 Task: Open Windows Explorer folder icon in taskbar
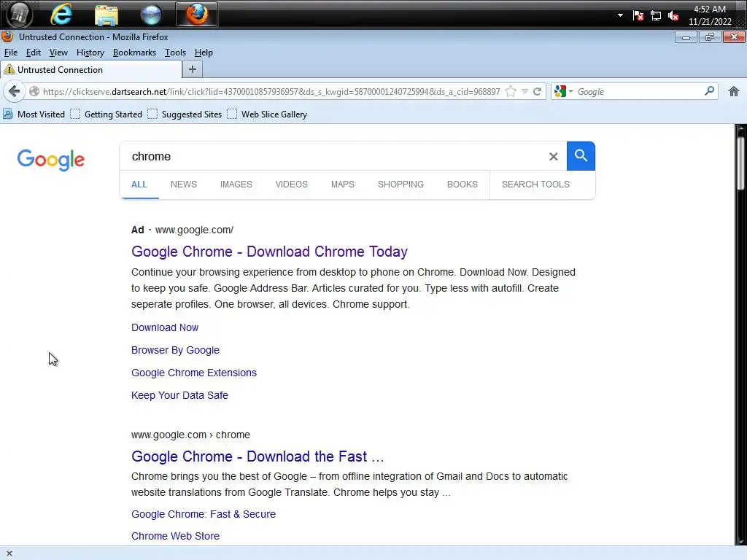pyautogui.click(x=107, y=15)
